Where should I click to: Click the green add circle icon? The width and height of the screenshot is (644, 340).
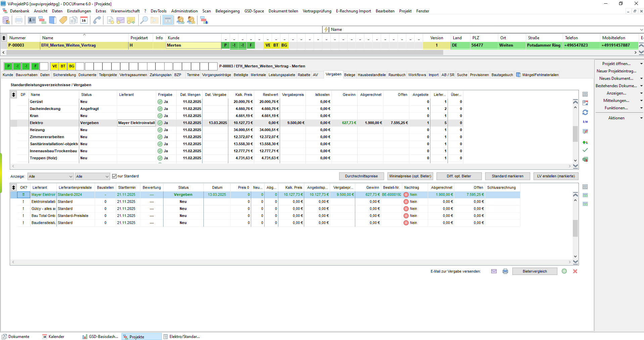564,271
